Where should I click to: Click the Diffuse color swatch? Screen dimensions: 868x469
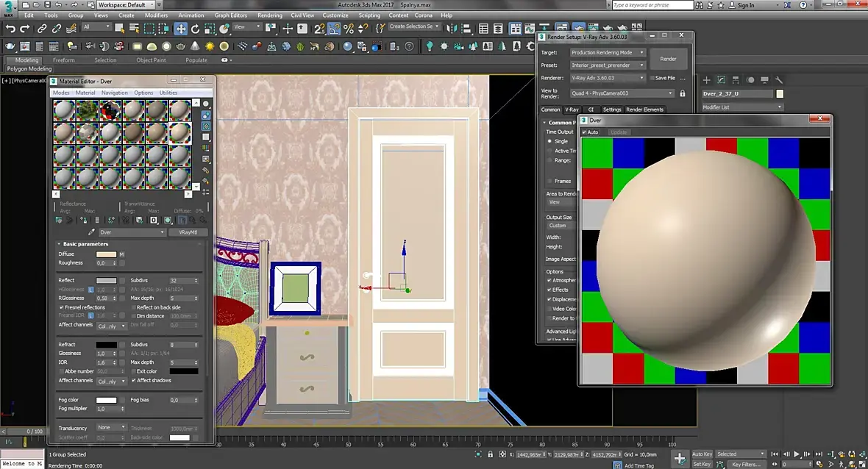[106, 254]
